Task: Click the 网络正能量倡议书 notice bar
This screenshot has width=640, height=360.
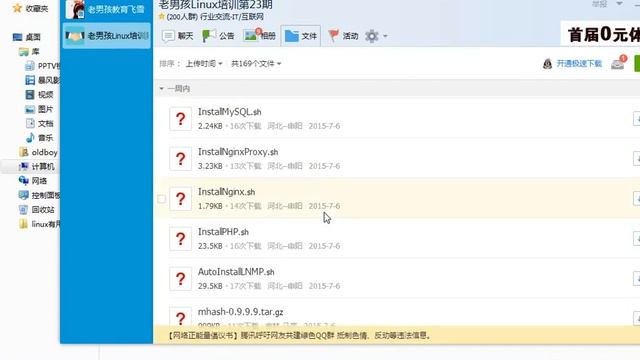Action: click(396, 335)
